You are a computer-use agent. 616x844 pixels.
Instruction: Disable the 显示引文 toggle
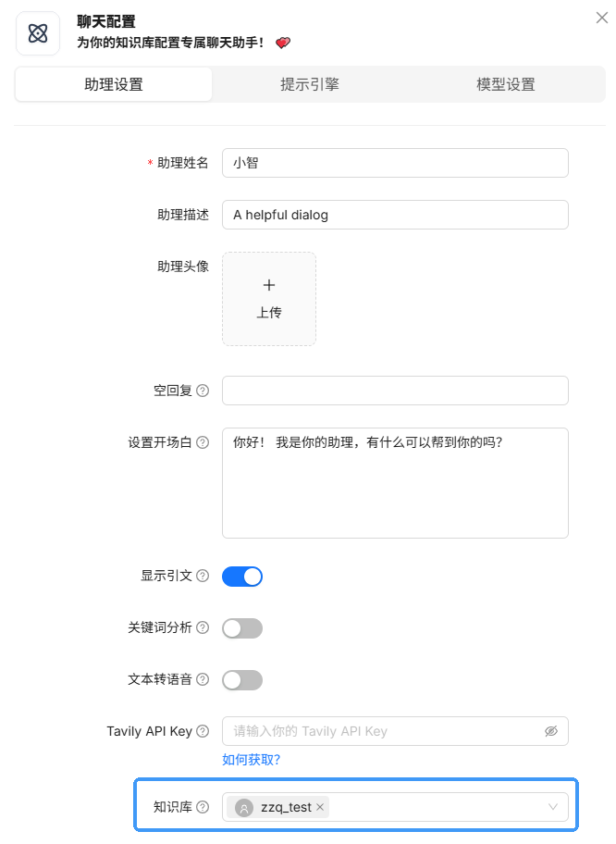coord(241,576)
